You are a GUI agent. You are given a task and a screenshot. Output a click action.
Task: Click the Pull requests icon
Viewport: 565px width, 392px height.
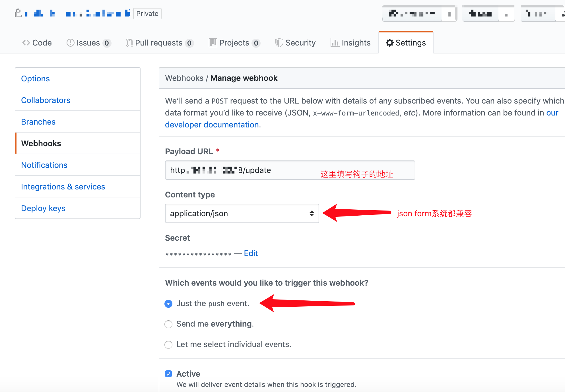(129, 43)
